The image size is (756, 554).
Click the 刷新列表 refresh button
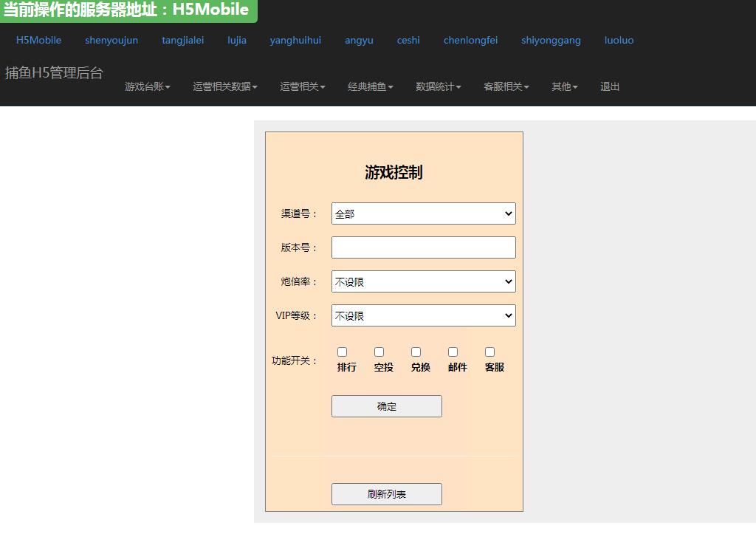[386, 493]
